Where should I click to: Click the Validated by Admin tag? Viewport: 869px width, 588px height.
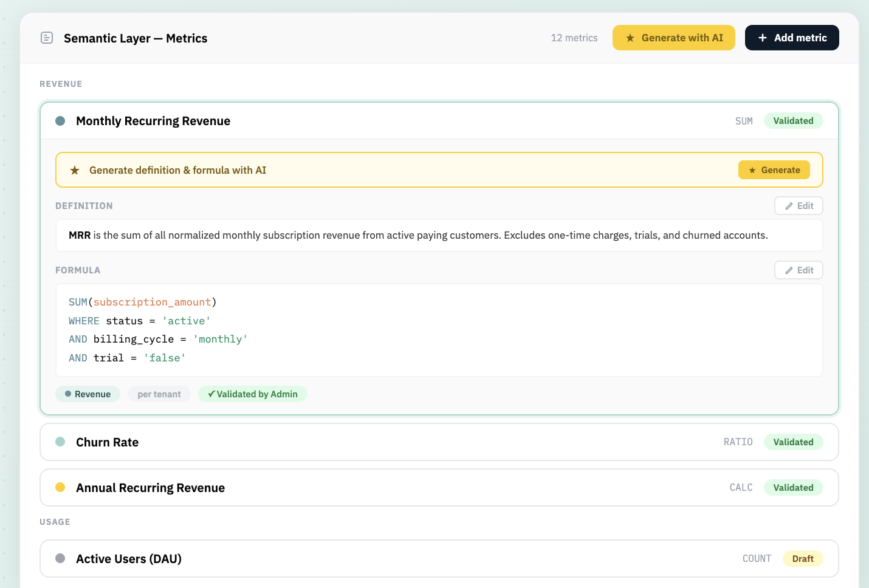tap(253, 394)
